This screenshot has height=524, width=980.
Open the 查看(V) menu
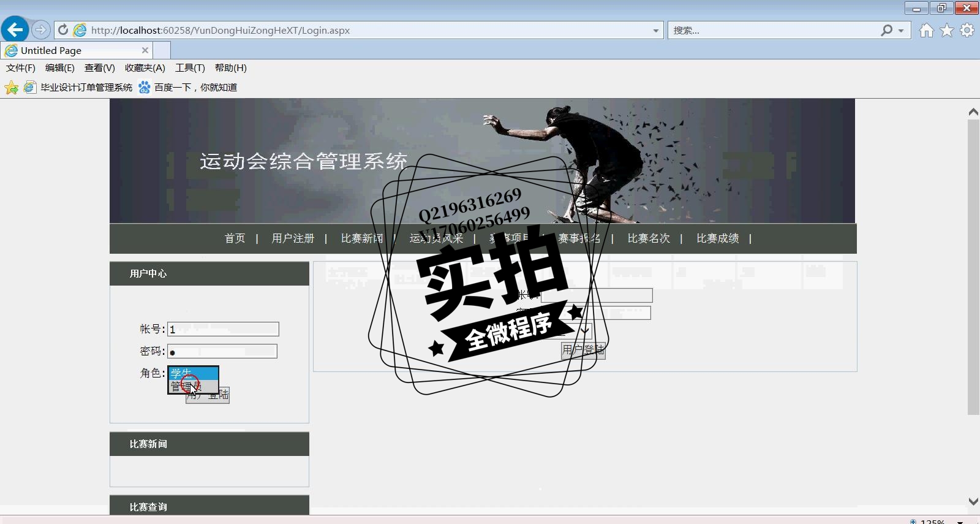coord(100,68)
